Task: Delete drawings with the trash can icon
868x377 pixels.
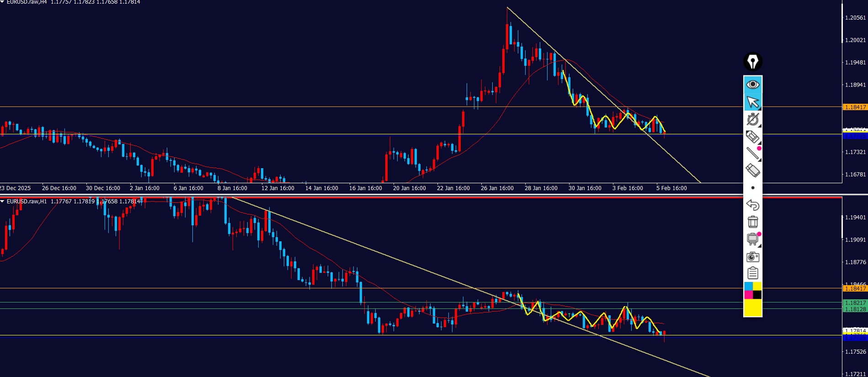Action: pyautogui.click(x=752, y=222)
